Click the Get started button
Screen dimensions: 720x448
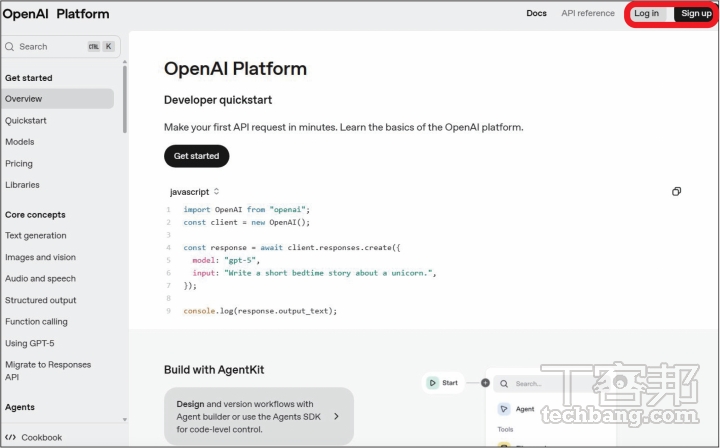[x=197, y=156]
